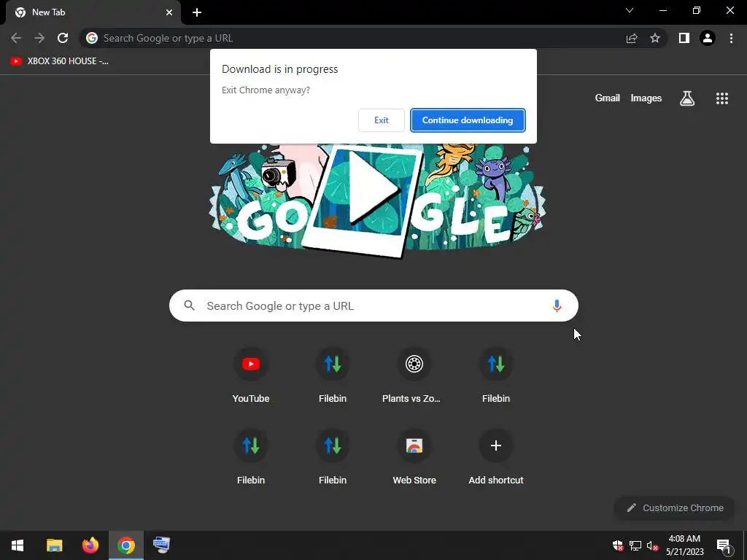Click the share page icon in address bar
Viewport: 747px width, 560px height.
click(x=632, y=38)
